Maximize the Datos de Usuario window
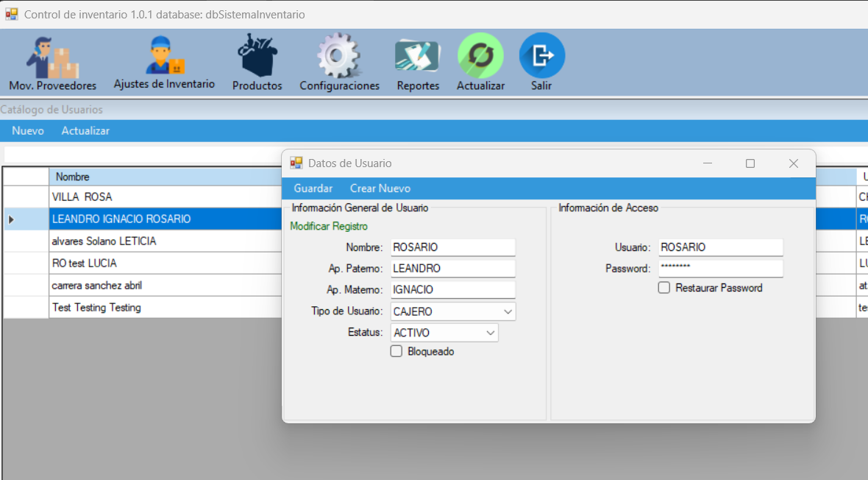The height and width of the screenshot is (480, 868). coord(750,163)
